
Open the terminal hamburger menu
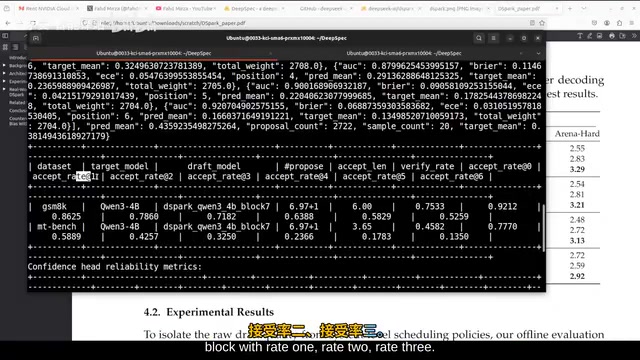point(493,38)
